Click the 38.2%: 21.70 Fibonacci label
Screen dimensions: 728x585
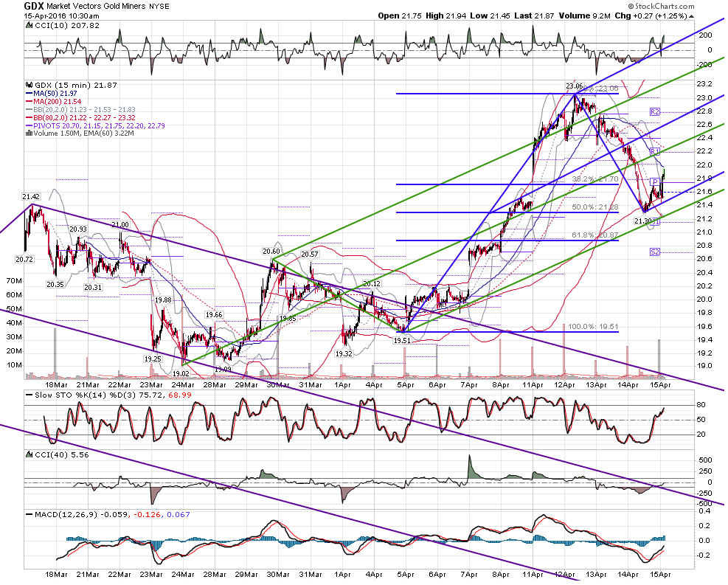[595, 179]
